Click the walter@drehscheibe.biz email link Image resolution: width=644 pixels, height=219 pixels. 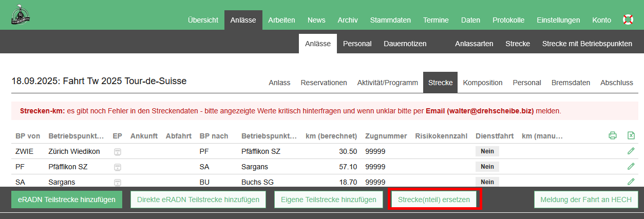490,111
